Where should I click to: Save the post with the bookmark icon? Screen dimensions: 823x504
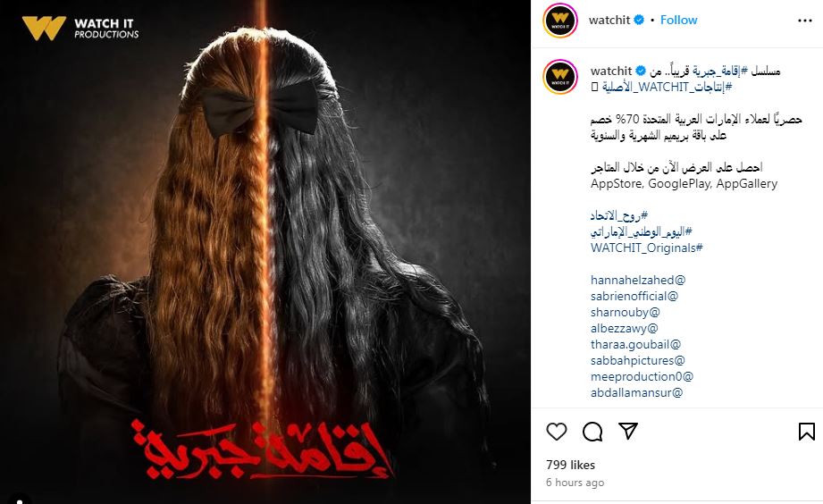pos(807,432)
